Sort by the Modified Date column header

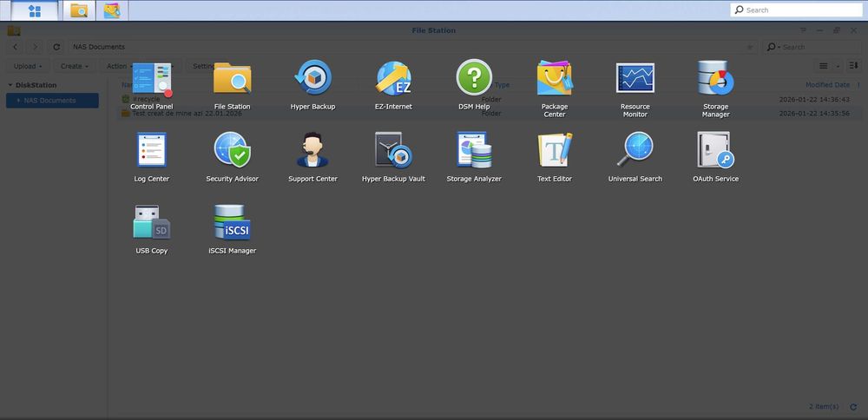(827, 85)
